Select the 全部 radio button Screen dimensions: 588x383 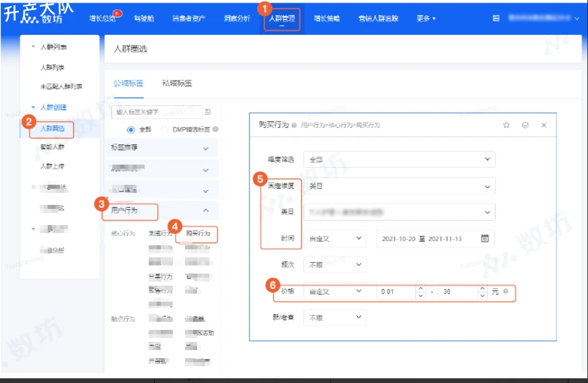(x=131, y=130)
